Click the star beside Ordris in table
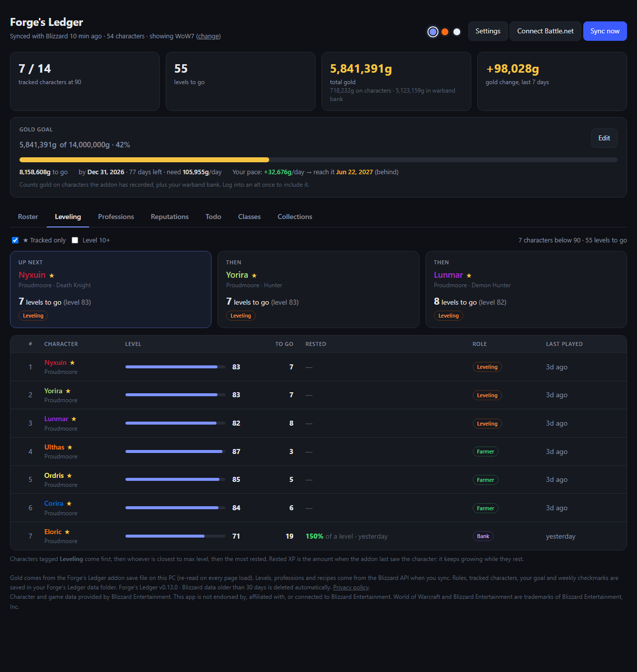This screenshot has height=672, width=637. (x=69, y=476)
